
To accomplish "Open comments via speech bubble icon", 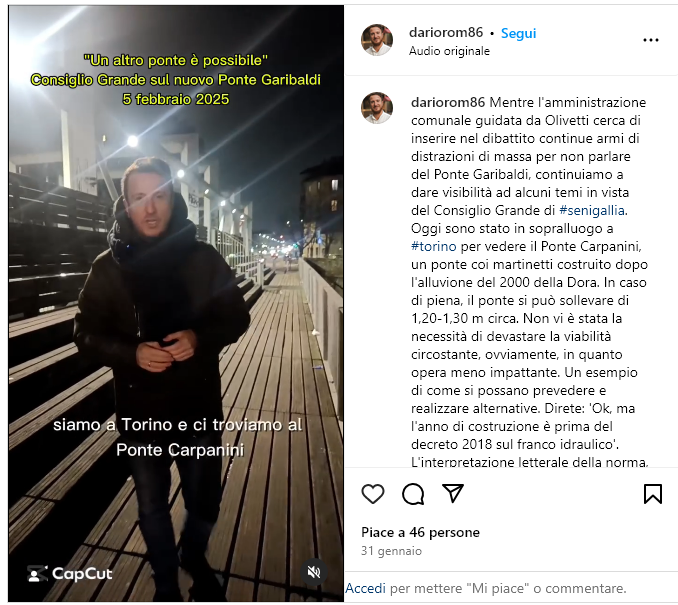I will click(x=413, y=494).
